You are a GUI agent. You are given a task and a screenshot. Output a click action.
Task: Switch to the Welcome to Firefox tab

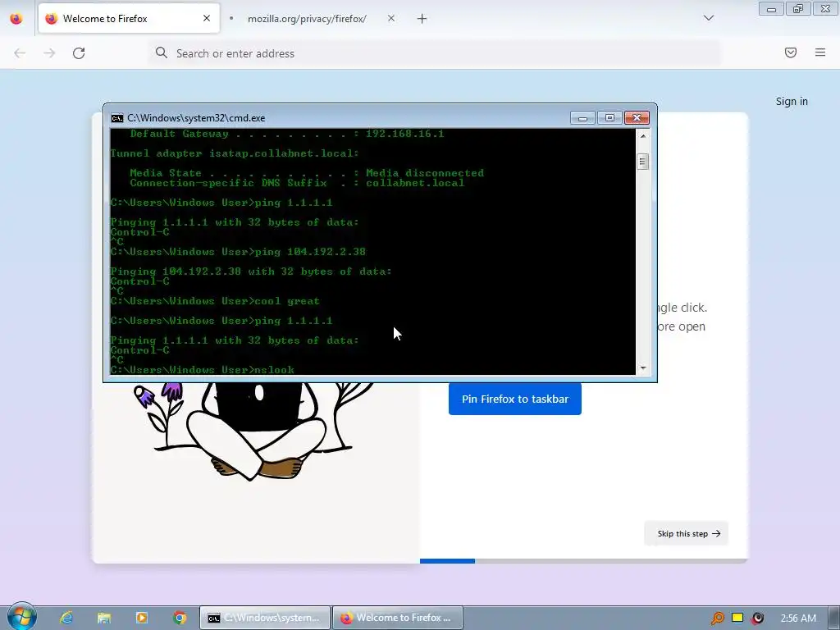(x=129, y=19)
